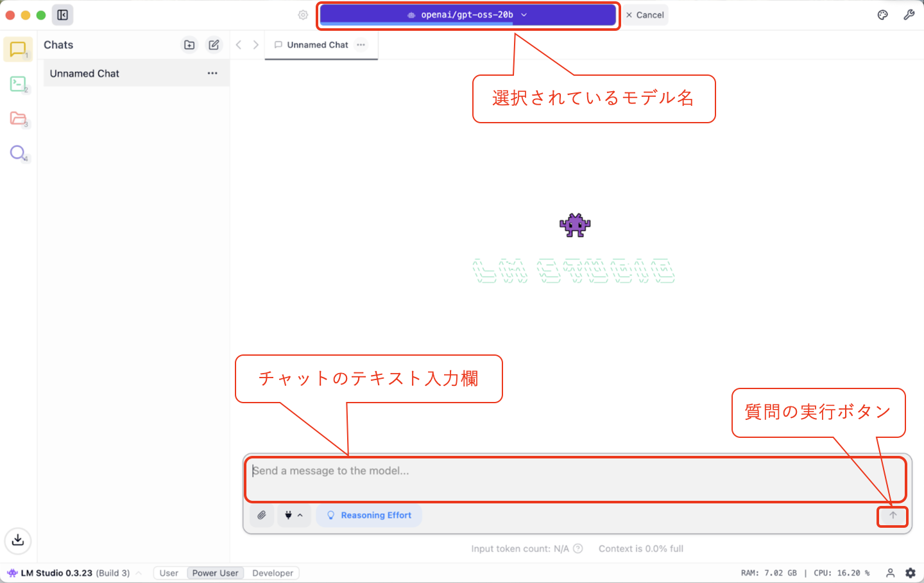Start a new chat with the compose icon

click(214, 45)
